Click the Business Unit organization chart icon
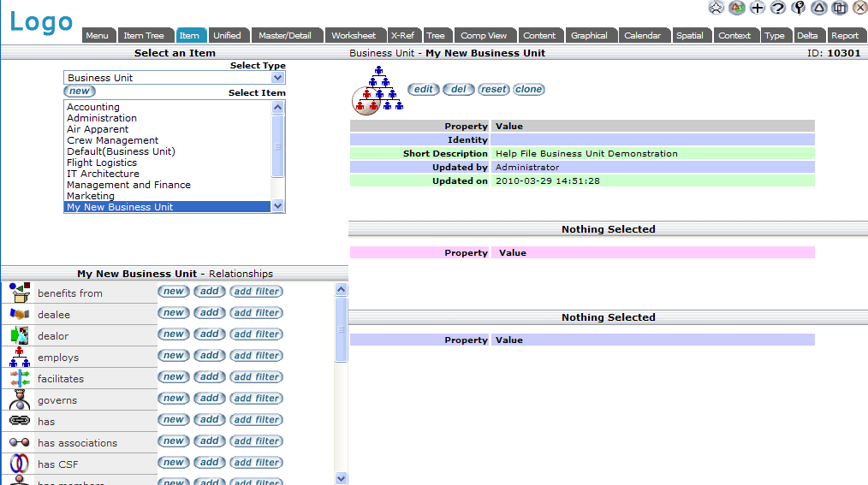This screenshot has height=485, width=868. coord(378,90)
